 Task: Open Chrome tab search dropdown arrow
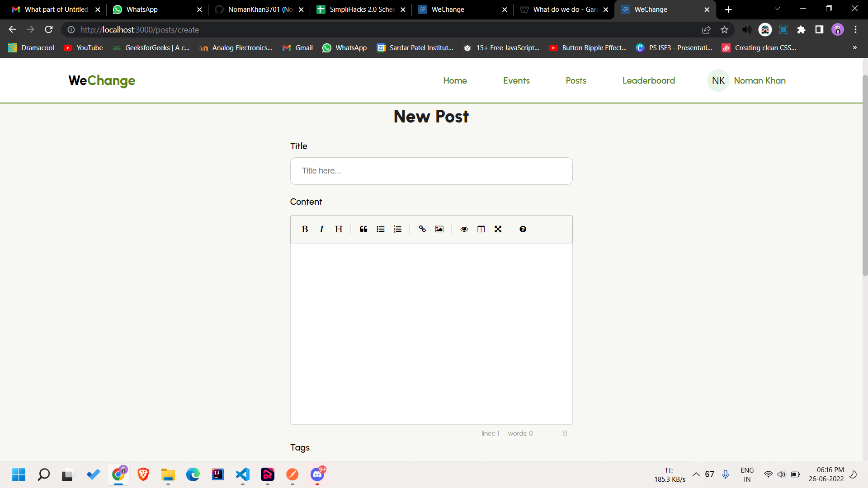click(x=777, y=9)
